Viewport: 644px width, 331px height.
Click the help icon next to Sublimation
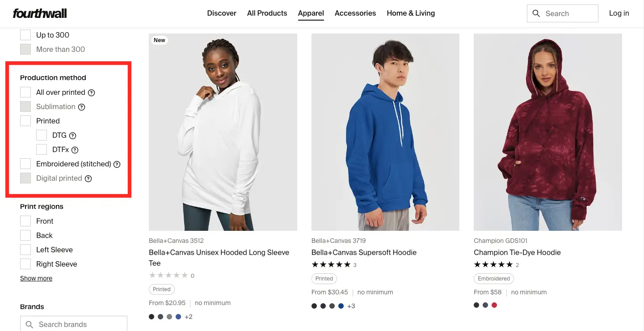pyautogui.click(x=81, y=107)
